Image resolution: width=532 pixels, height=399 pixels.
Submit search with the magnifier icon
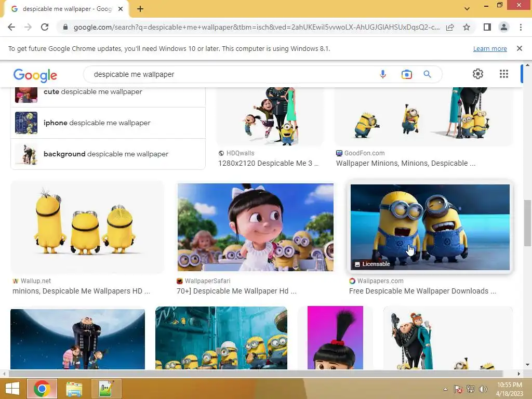coord(427,74)
